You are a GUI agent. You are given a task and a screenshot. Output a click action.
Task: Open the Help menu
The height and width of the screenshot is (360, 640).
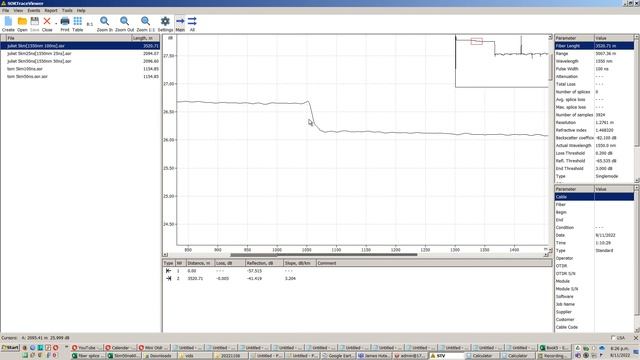[x=81, y=10]
